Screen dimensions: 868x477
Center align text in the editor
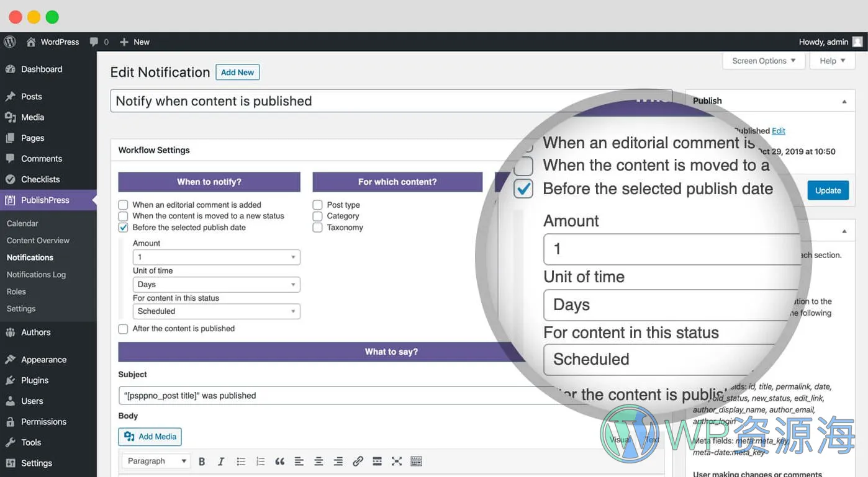(x=319, y=461)
